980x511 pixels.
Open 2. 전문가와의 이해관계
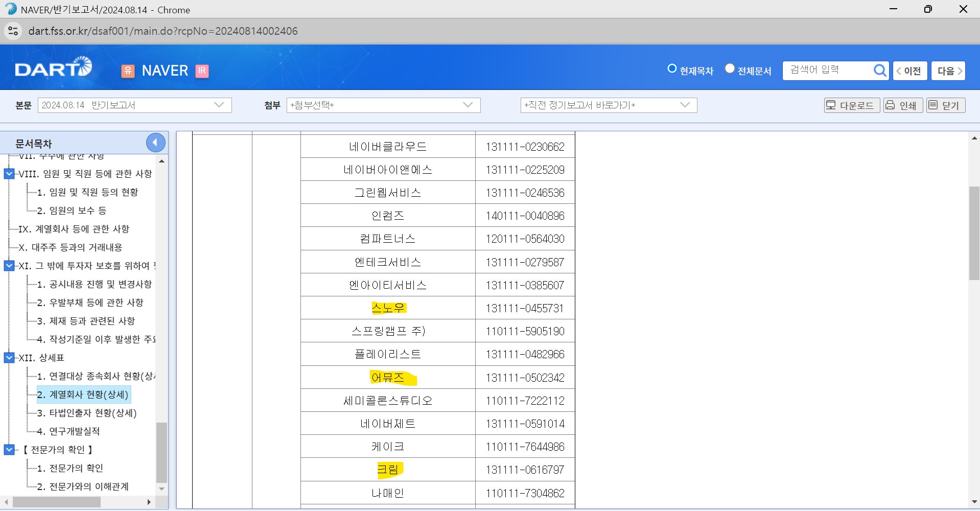(83, 486)
